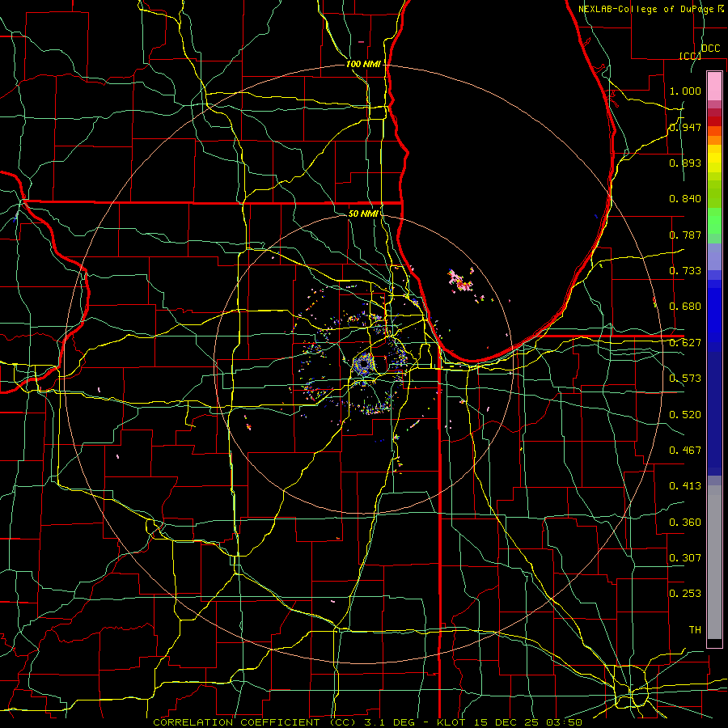The width and height of the screenshot is (728, 728).
Task: Click the KLOT 15 DEC 25 03:50 timestamp
Action: (510, 722)
